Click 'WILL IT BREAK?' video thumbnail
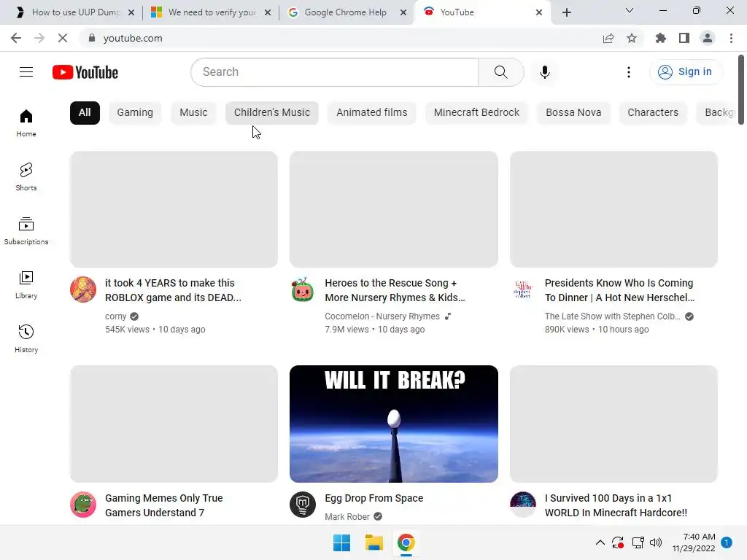Image resolution: width=747 pixels, height=560 pixels. tap(393, 424)
